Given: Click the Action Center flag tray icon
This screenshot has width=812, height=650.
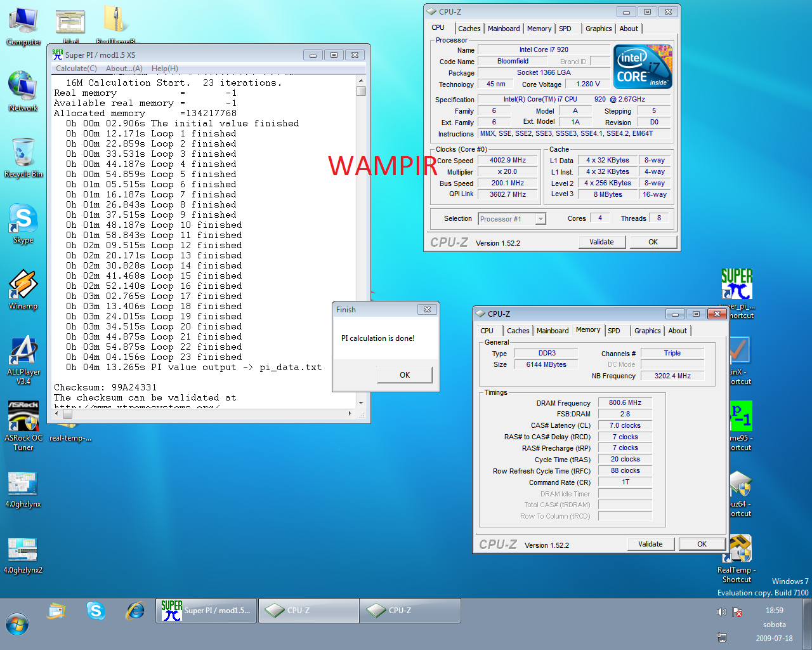Looking at the screenshot, I should tap(737, 612).
